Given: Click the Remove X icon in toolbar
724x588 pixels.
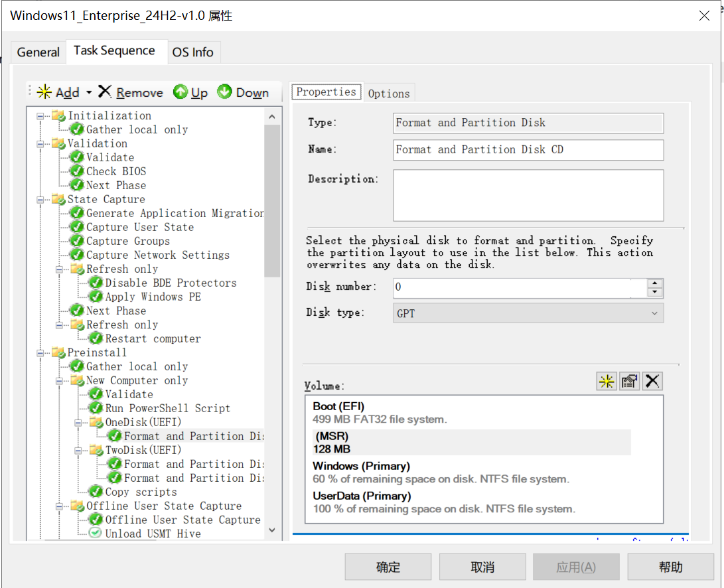Looking at the screenshot, I should (105, 92).
